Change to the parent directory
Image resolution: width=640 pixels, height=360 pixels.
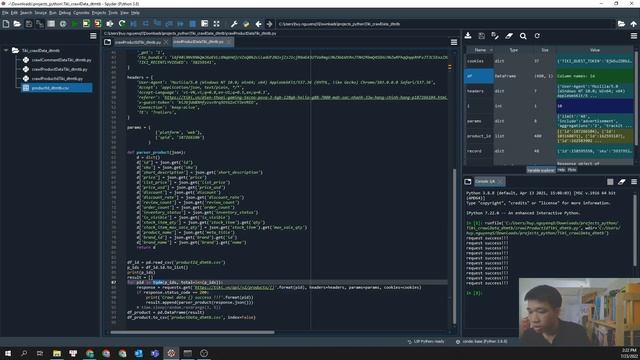633,24
